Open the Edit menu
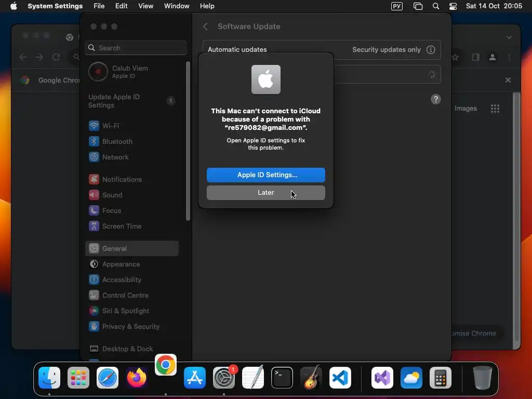The width and height of the screenshot is (532, 399). pyautogui.click(x=121, y=6)
